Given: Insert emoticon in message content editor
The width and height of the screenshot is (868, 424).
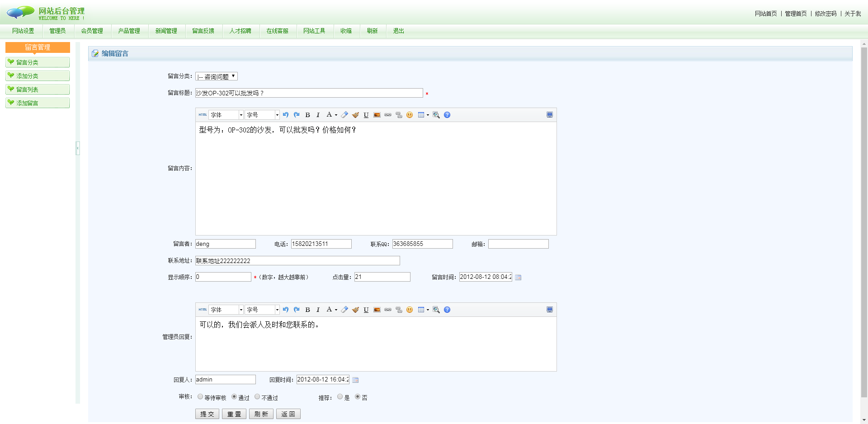Looking at the screenshot, I should 410,115.
